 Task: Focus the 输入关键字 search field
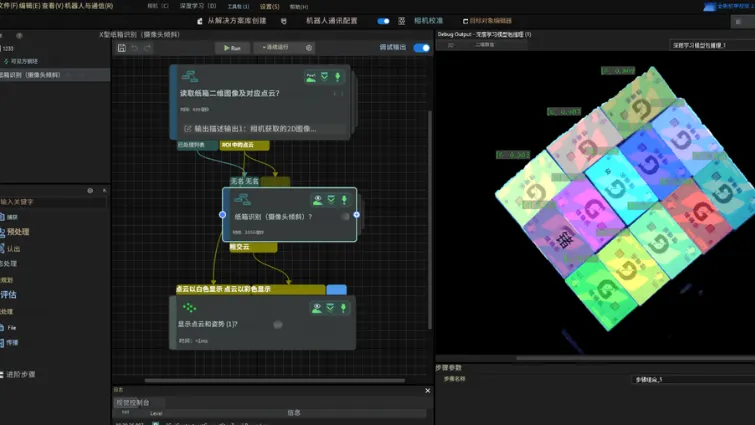[53, 202]
